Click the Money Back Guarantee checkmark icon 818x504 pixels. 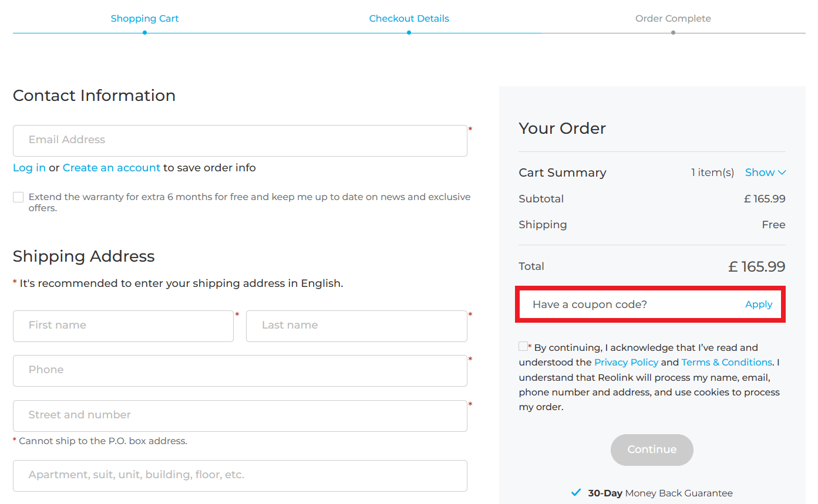(x=576, y=493)
